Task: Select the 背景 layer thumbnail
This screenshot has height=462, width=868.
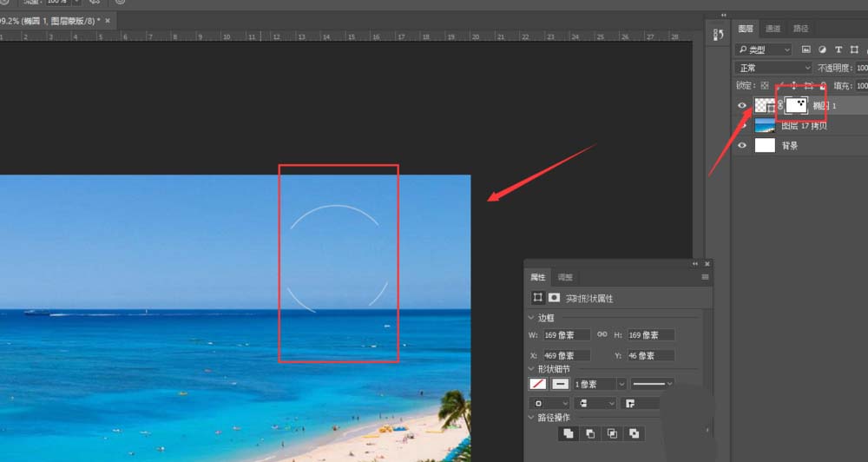Action: pos(765,145)
